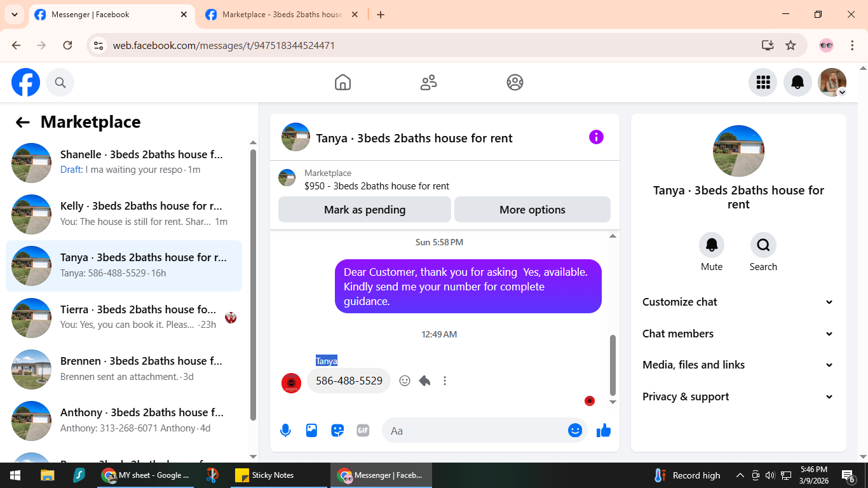Expand Privacy & support section
Screen dimensions: 868x488
(x=738, y=396)
